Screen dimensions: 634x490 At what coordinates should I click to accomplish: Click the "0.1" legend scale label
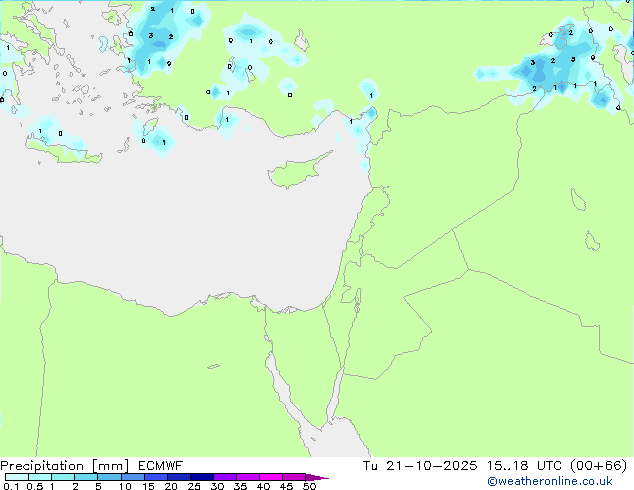point(11,486)
